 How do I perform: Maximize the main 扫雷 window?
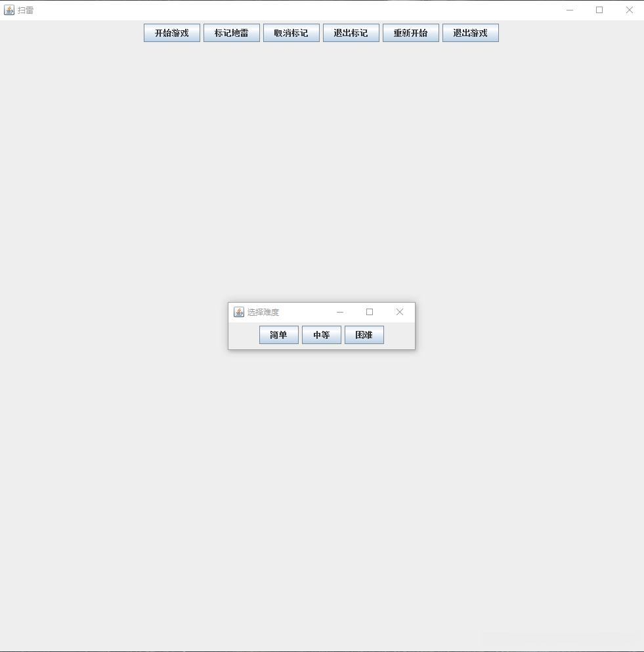(599, 9)
